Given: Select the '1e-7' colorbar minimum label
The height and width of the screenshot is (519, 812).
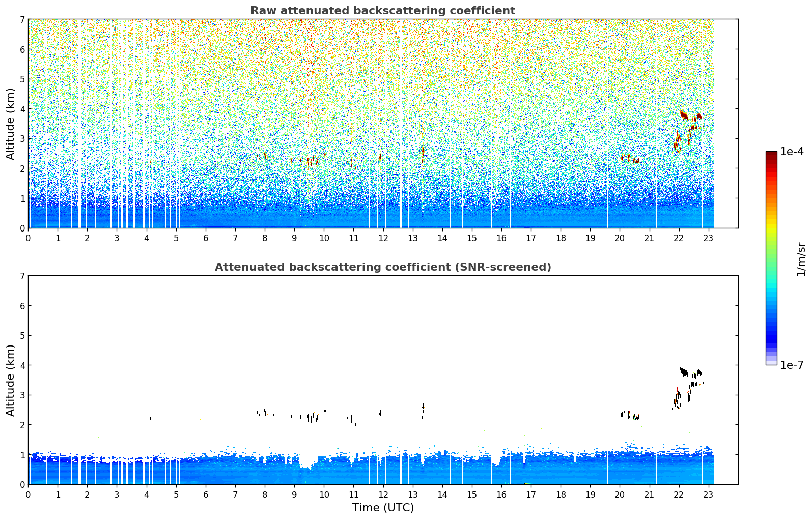Looking at the screenshot, I should click(x=792, y=365).
